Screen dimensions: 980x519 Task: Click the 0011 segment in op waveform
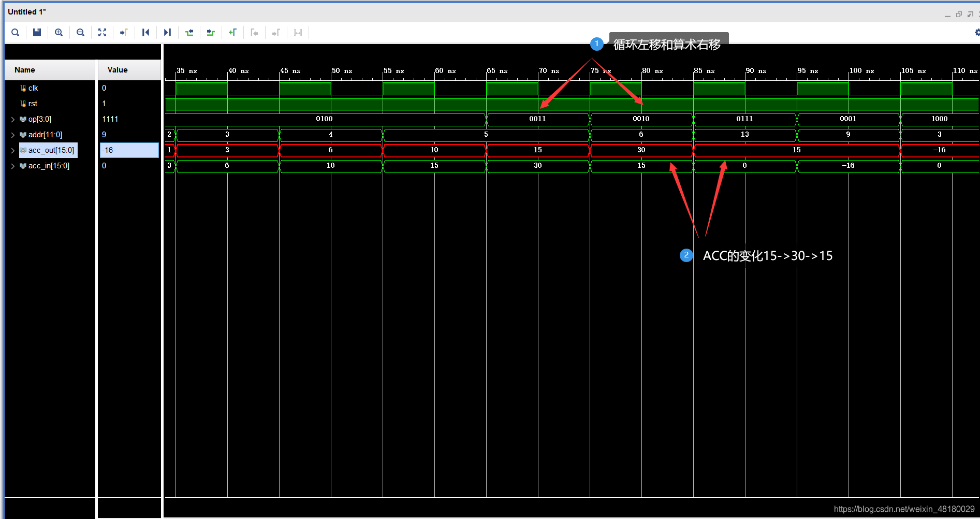tap(538, 119)
